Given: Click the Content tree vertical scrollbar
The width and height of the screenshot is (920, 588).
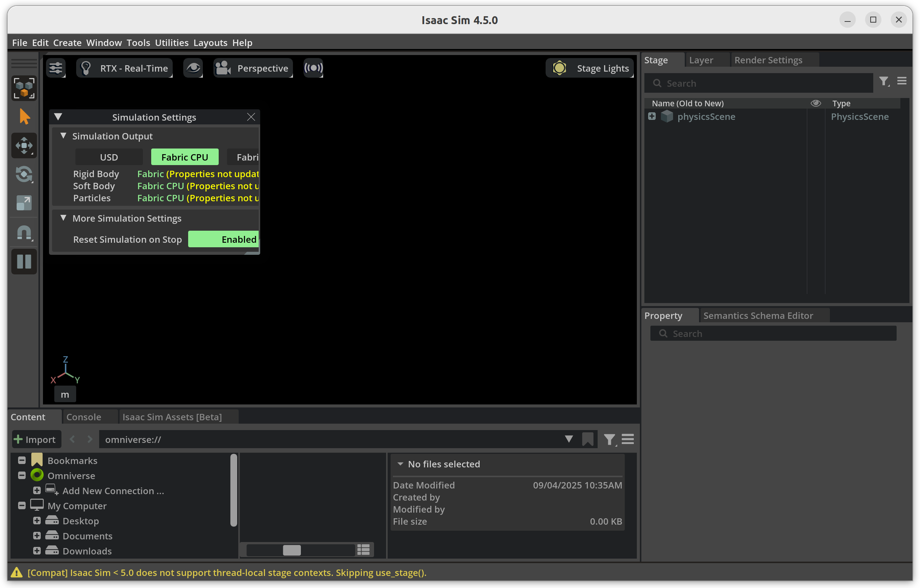Looking at the screenshot, I should coord(234,490).
